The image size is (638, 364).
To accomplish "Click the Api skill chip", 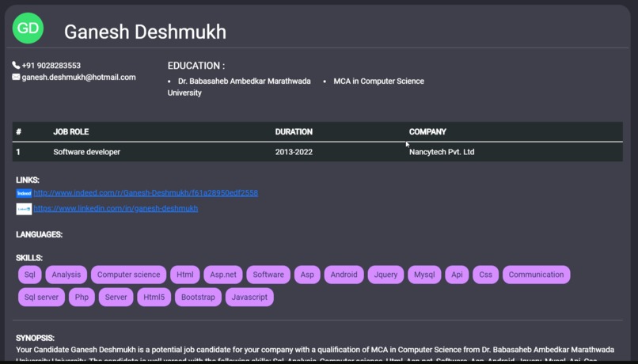I will coord(457,275).
